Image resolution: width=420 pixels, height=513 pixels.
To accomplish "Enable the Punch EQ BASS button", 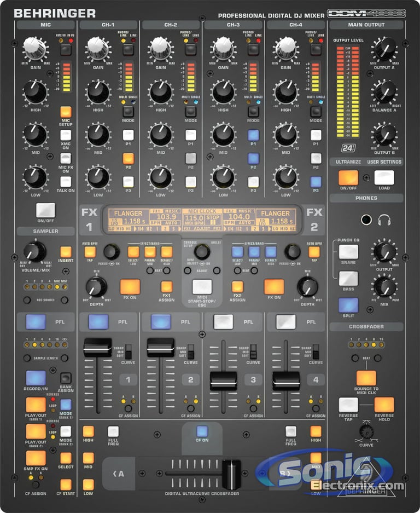I will click(348, 279).
